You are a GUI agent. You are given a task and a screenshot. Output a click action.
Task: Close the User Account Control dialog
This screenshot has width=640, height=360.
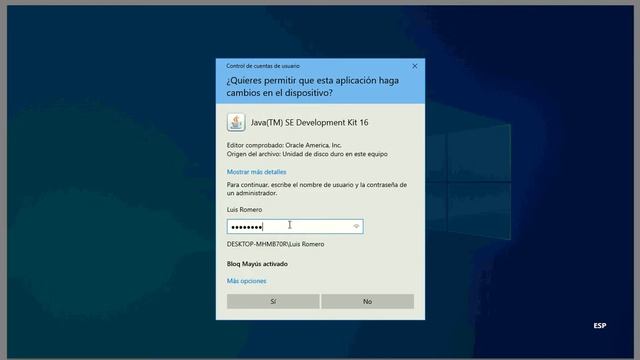click(x=415, y=66)
